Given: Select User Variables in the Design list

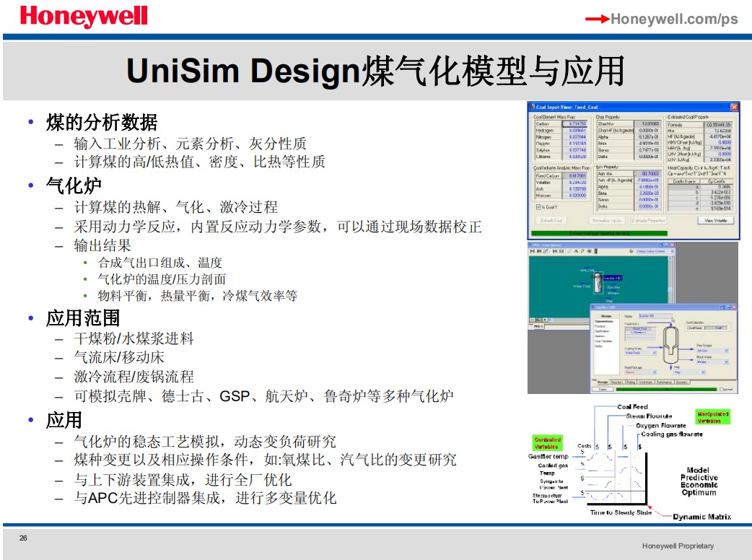Looking at the screenshot, I should point(603,341).
